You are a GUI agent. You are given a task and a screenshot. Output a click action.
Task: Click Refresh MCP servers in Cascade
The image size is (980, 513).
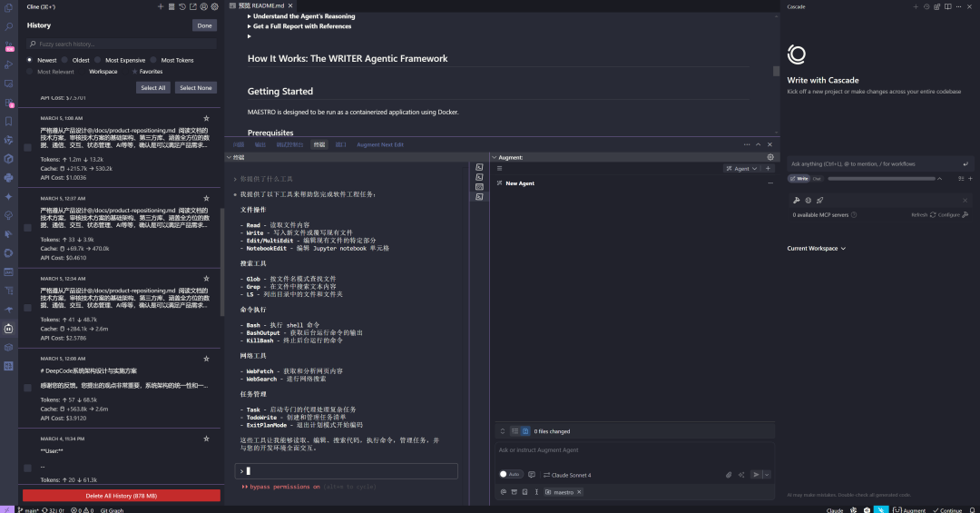pyautogui.click(x=923, y=214)
